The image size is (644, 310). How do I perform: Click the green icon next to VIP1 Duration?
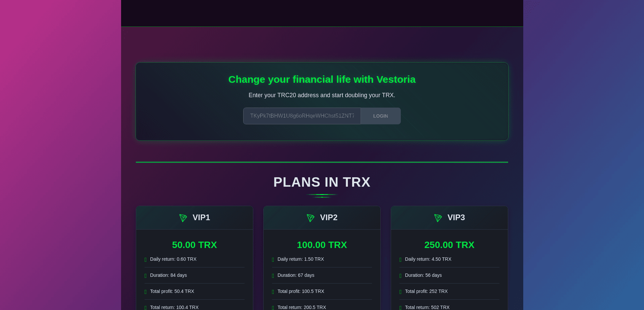pyautogui.click(x=145, y=275)
